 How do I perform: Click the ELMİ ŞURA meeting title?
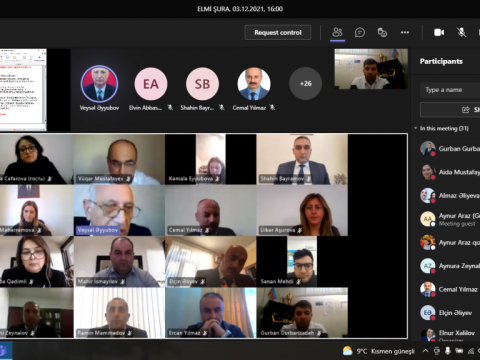point(240,9)
